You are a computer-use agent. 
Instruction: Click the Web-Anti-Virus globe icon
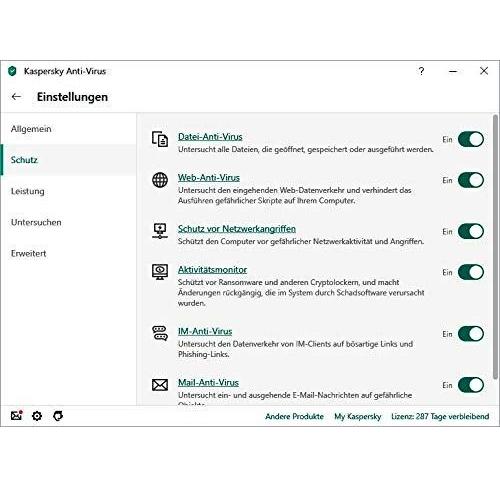tap(160, 180)
